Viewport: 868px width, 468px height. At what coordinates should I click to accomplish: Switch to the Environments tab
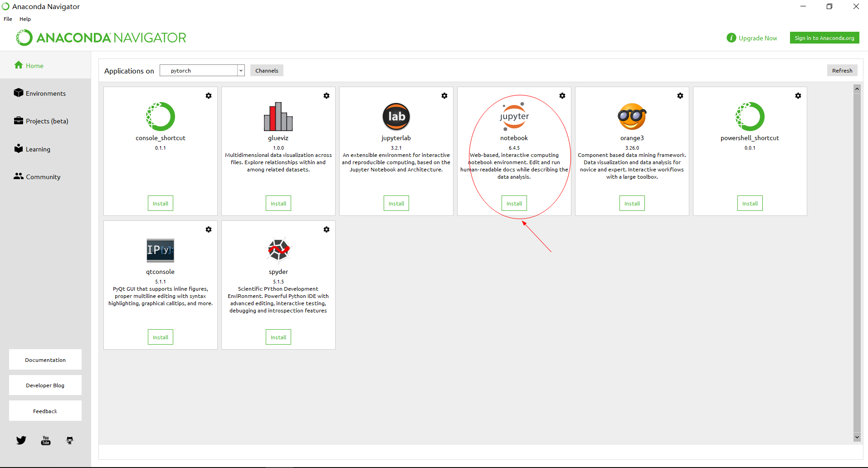45,93
